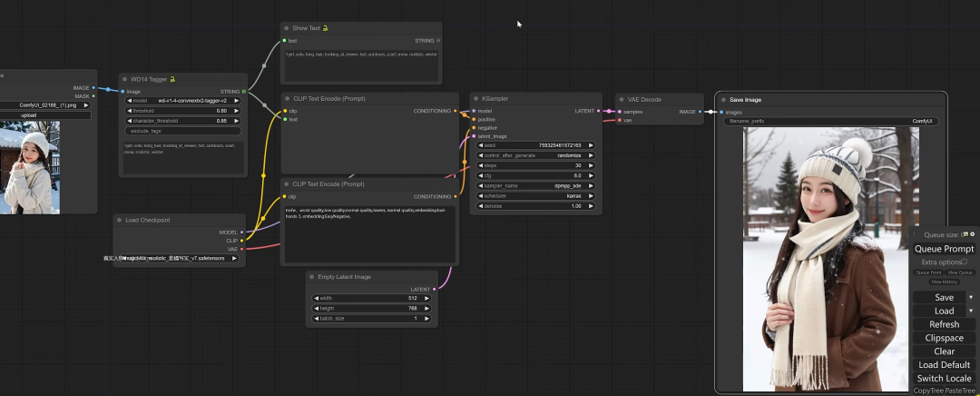Enable the Extra options checkbox
Screen dimensions: 980x396
964,262
